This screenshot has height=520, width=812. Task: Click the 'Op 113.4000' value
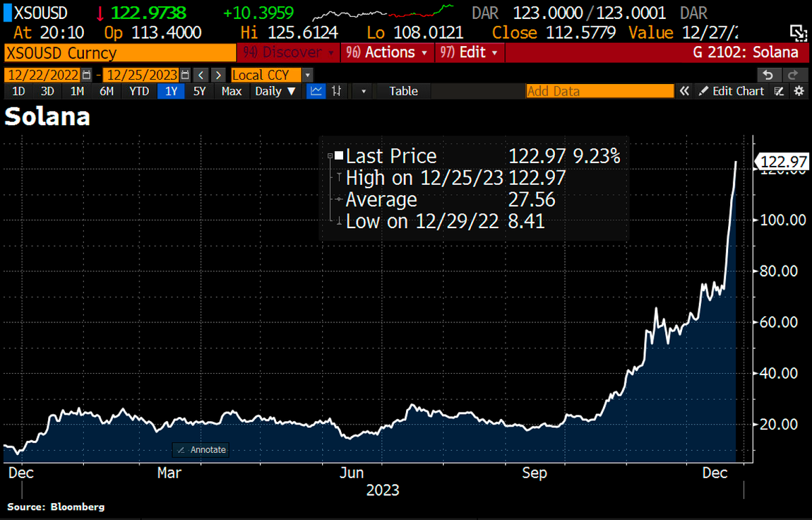153,32
